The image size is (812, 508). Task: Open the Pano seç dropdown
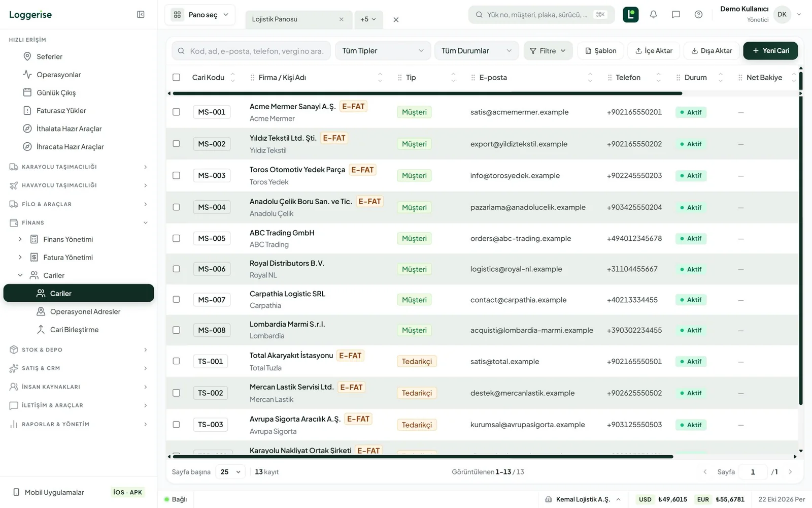click(200, 15)
